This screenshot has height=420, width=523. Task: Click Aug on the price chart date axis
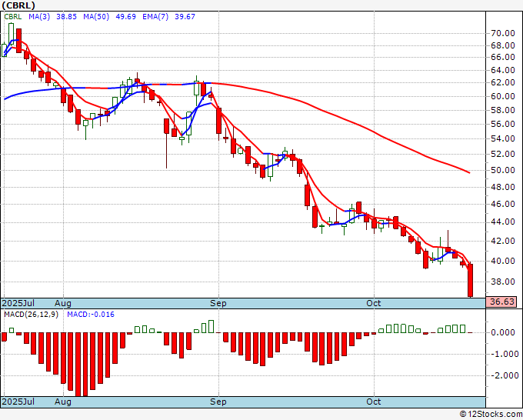(x=63, y=303)
